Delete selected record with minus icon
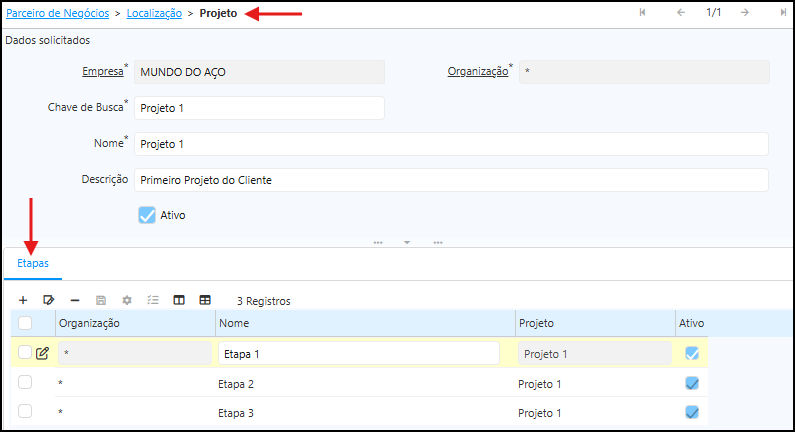This screenshot has height=432, width=795. pyautogui.click(x=75, y=300)
